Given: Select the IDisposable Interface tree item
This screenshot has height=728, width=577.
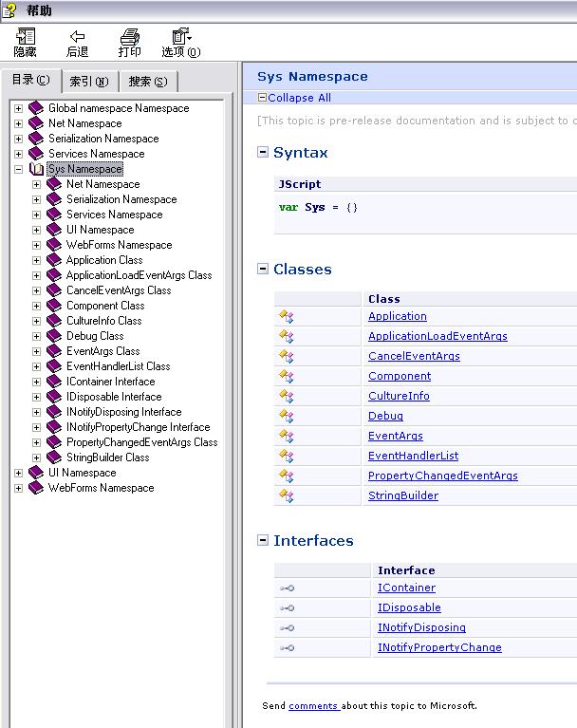Looking at the screenshot, I should pyautogui.click(x=114, y=397).
